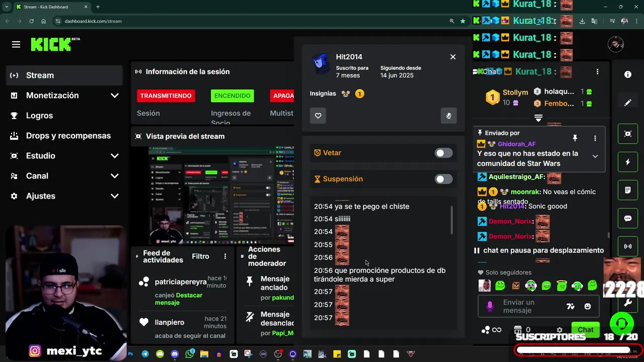Click the TRANSMITIENDO status badge
Viewport: 644px width, 362px height.
point(166,96)
